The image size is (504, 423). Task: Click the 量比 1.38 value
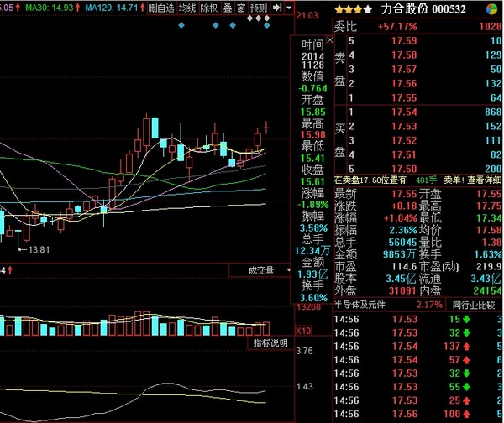tap(491, 242)
